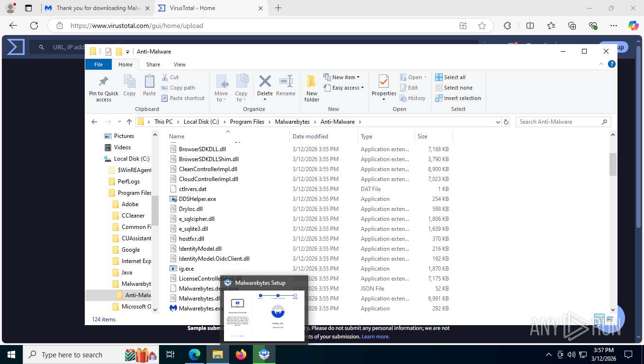Select the CCleaner folder in tree
Screen dimensions: 644x364
tap(133, 216)
